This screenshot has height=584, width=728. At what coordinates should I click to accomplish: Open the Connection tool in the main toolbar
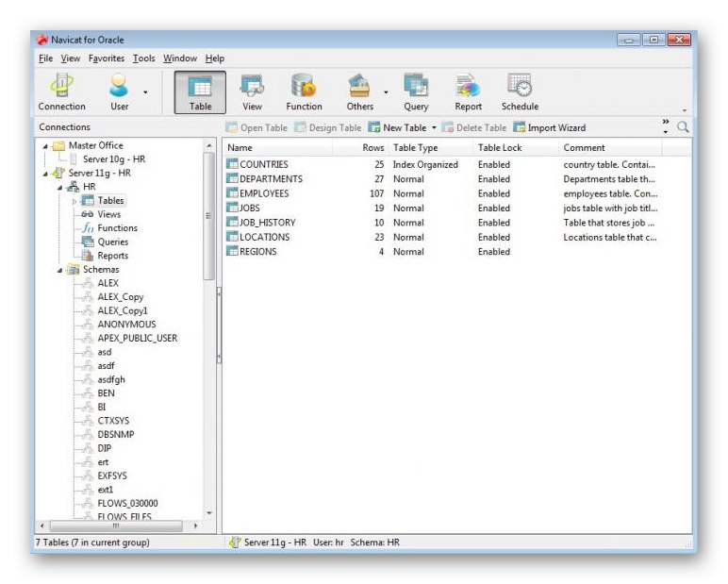click(x=61, y=92)
